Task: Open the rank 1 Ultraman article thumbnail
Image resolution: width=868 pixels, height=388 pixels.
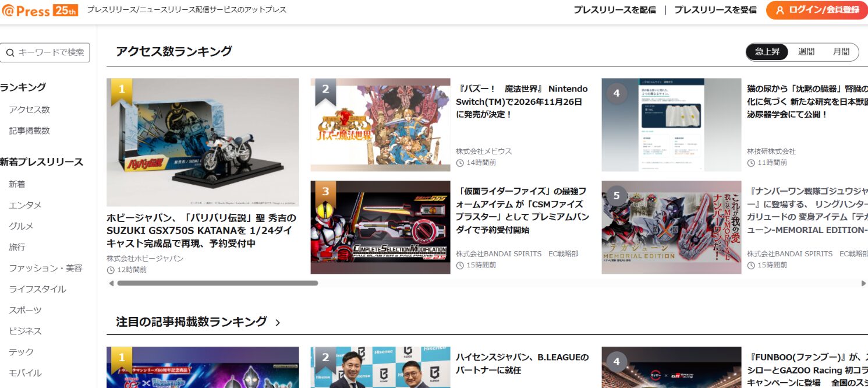Action: pyautogui.click(x=203, y=367)
